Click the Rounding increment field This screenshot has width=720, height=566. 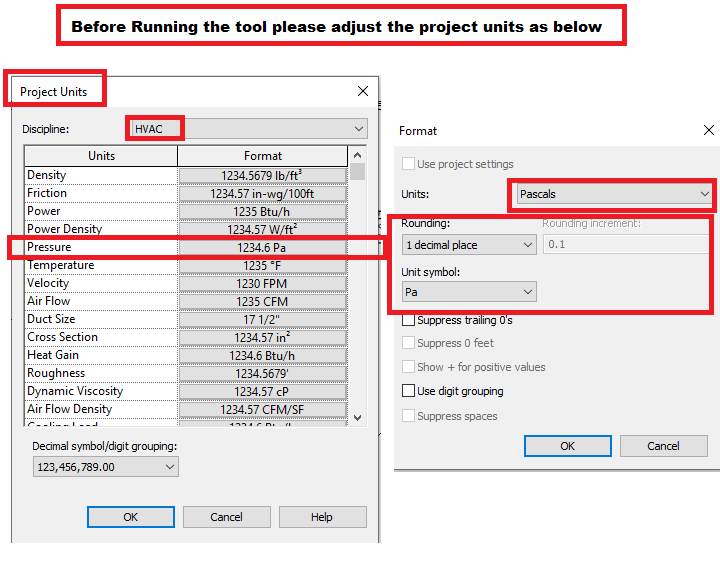(x=625, y=245)
